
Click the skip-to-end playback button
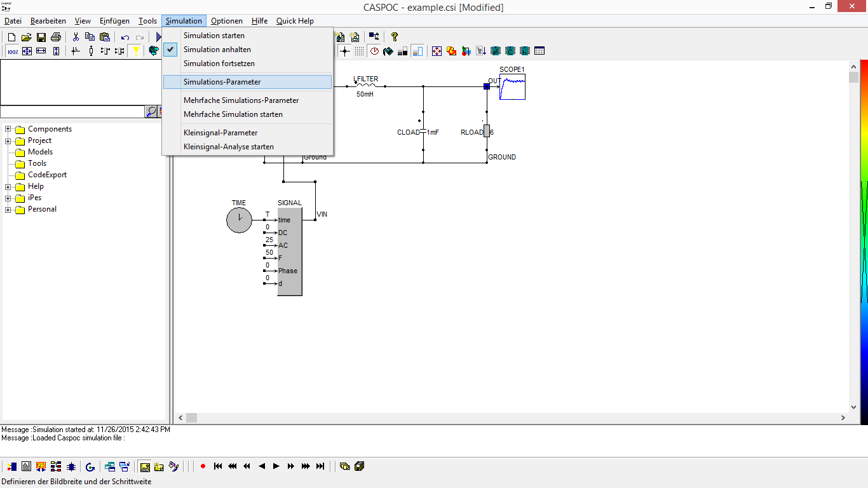[x=320, y=466]
